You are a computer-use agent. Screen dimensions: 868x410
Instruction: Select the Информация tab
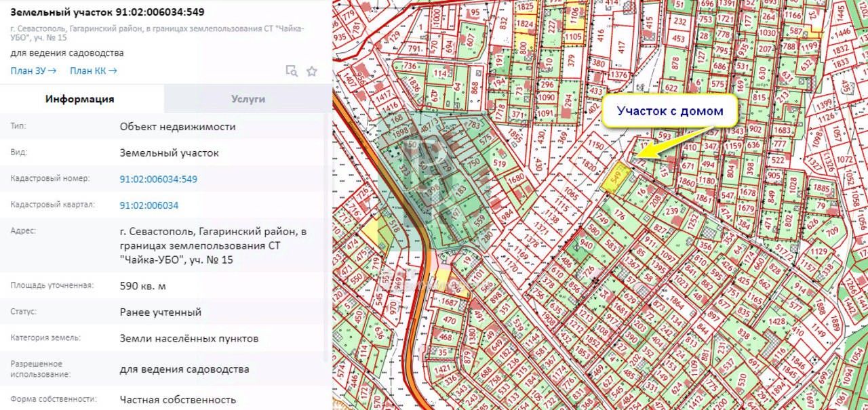coord(80,99)
